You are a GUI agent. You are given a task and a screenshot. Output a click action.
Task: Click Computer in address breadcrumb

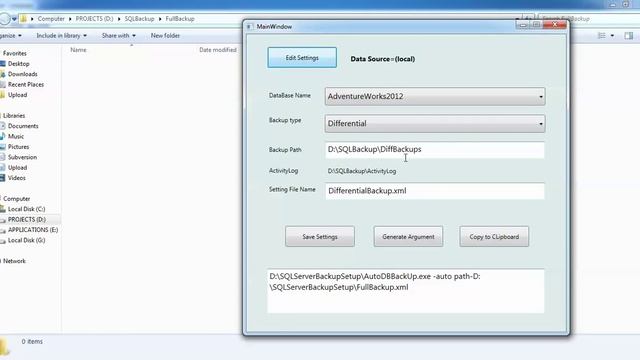(51, 19)
